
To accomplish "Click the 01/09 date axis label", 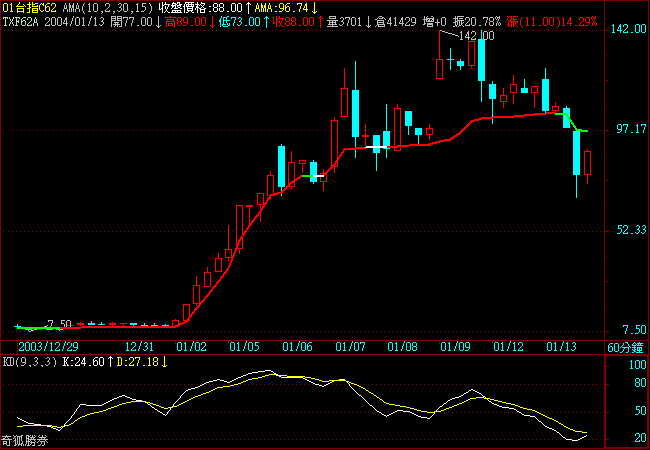I will (x=455, y=346).
